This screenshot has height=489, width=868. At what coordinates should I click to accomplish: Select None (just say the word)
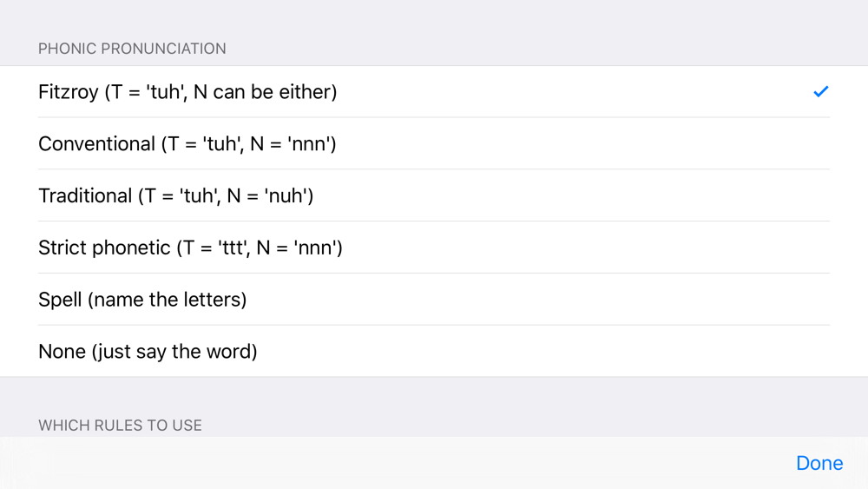[434, 351]
